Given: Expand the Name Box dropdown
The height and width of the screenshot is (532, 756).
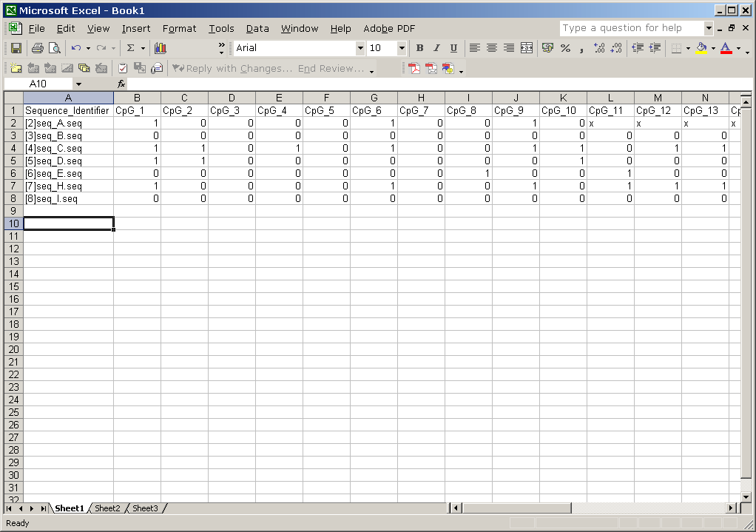Looking at the screenshot, I should (78, 84).
